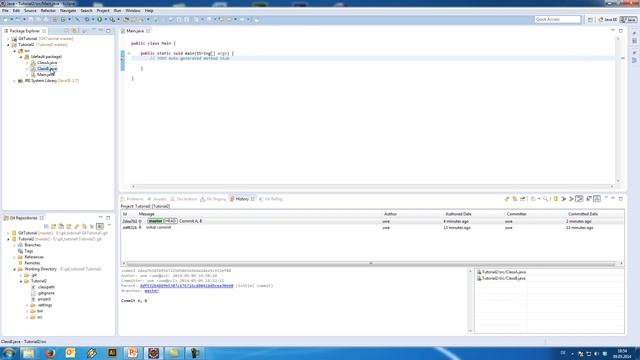Expand the .git folder in Working Directory

(21, 275)
